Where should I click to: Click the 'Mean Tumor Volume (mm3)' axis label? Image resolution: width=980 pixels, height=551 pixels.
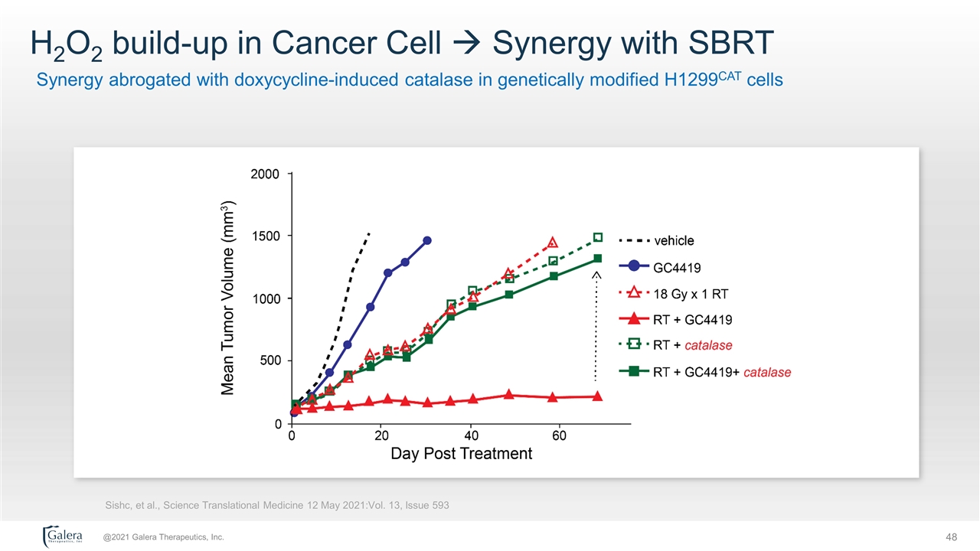point(228,298)
